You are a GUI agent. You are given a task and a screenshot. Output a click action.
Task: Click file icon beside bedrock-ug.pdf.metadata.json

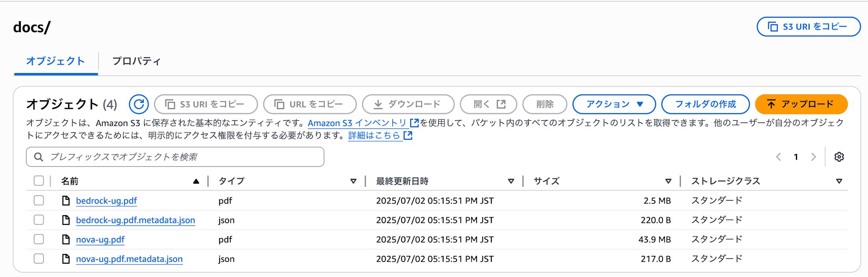tap(66, 220)
